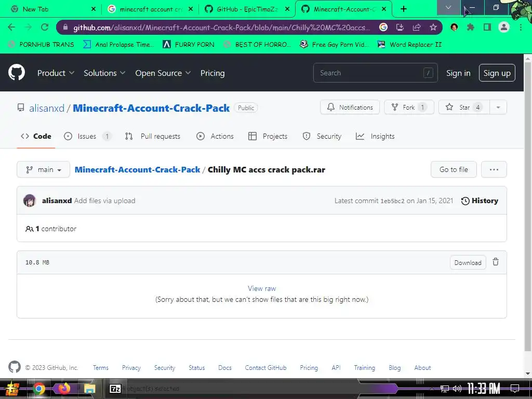The image size is (532, 399).
Task: Click the footer GitHub logo
Action: pos(14,367)
